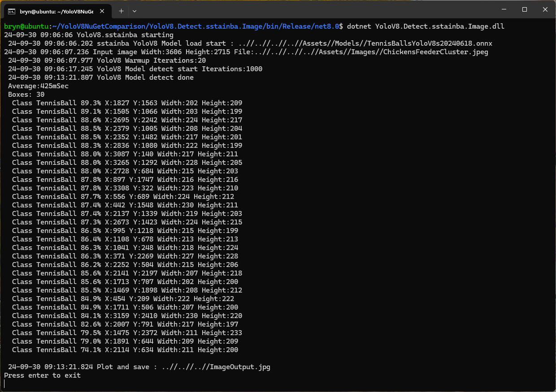Maximize the terminal window
This screenshot has height=392, width=556.
point(524,9)
